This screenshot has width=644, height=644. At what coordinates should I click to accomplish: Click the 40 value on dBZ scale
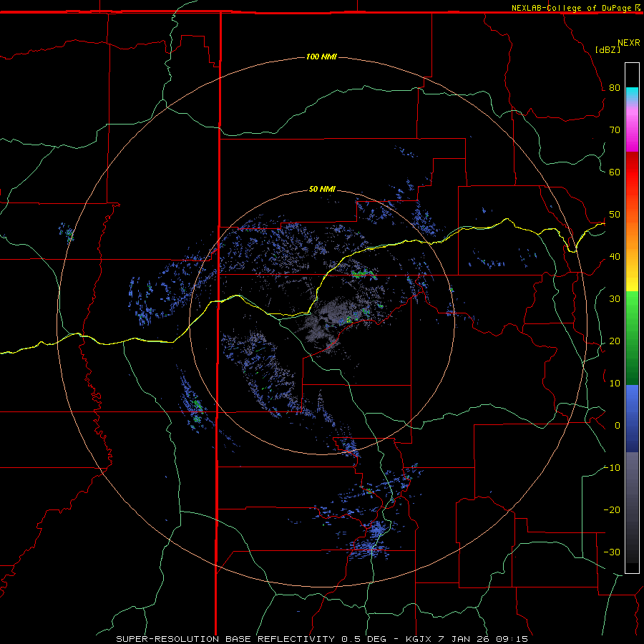click(615, 257)
